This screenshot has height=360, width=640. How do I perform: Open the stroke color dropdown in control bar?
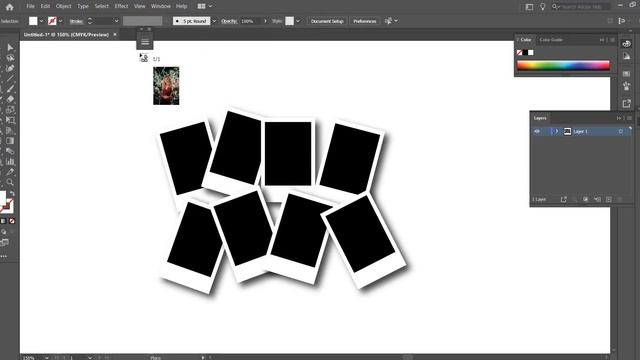[x=60, y=21]
